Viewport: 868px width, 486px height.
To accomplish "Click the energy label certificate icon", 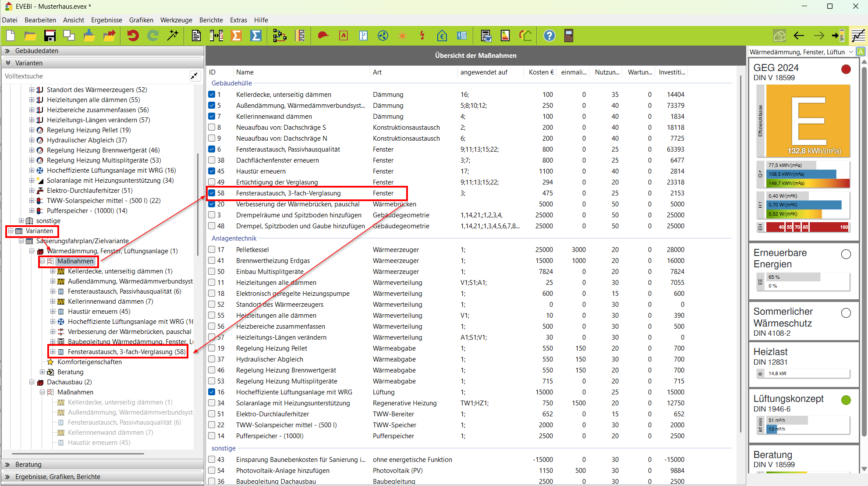I will [x=505, y=36].
